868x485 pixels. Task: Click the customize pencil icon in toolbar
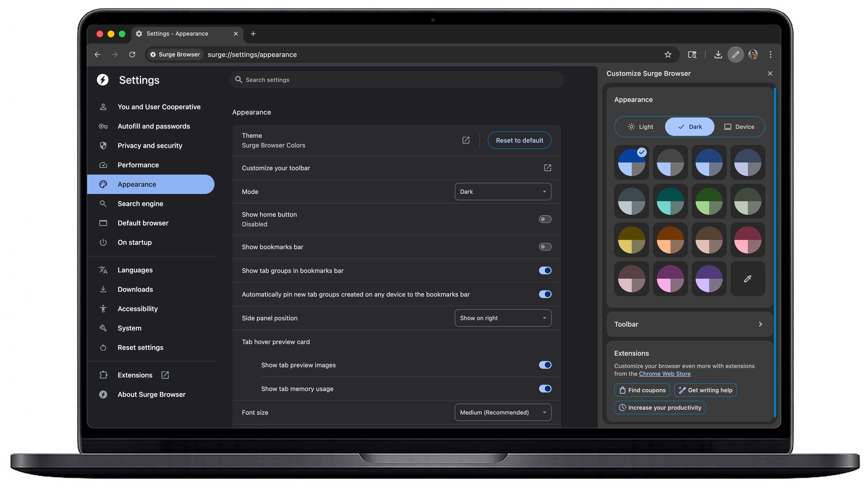736,54
